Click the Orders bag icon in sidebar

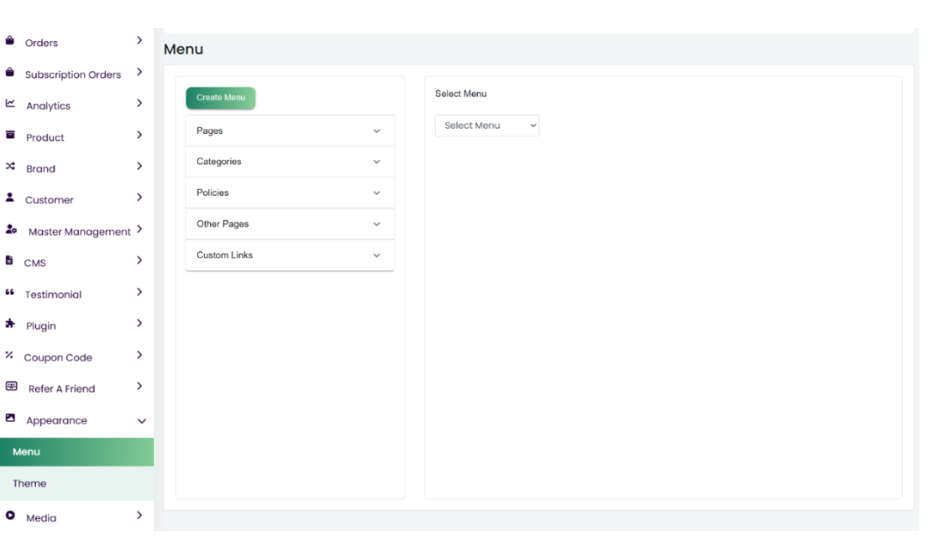[11, 42]
